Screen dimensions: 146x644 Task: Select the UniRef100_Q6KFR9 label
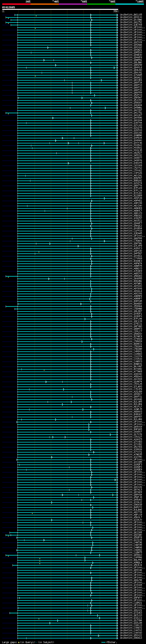[131, 93]
